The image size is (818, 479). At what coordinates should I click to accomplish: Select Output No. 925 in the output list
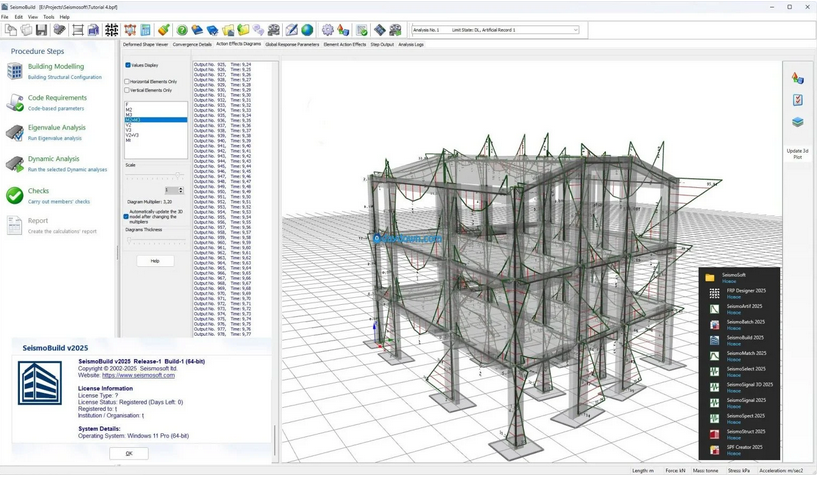click(x=222, y=64)
